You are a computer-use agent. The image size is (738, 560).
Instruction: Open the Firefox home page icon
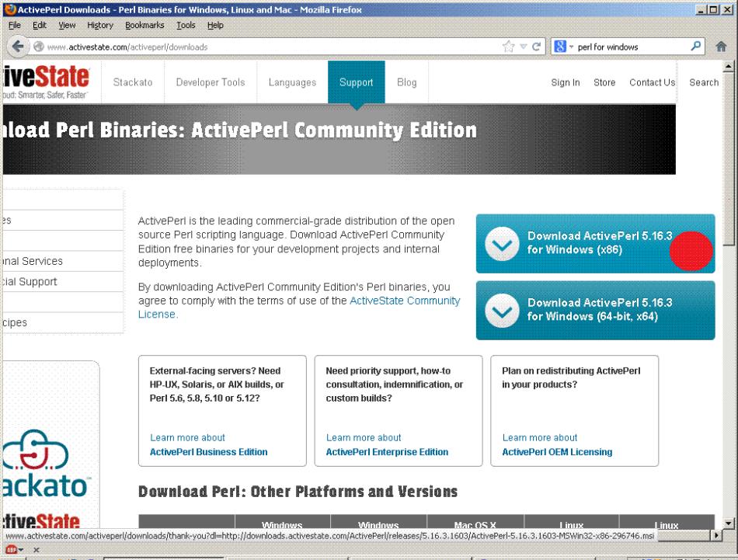click(x=721, y=47)
